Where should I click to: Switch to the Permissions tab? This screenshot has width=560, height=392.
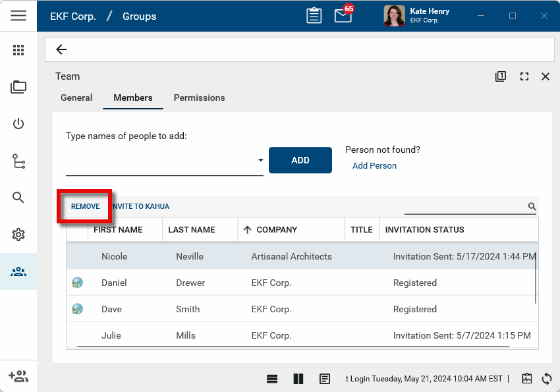(x=199, y=98)
